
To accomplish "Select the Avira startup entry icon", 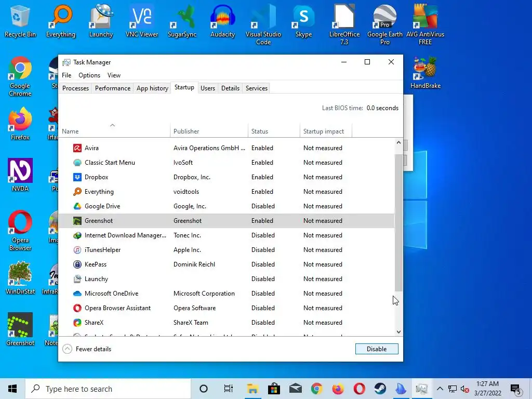I will 77,148.
